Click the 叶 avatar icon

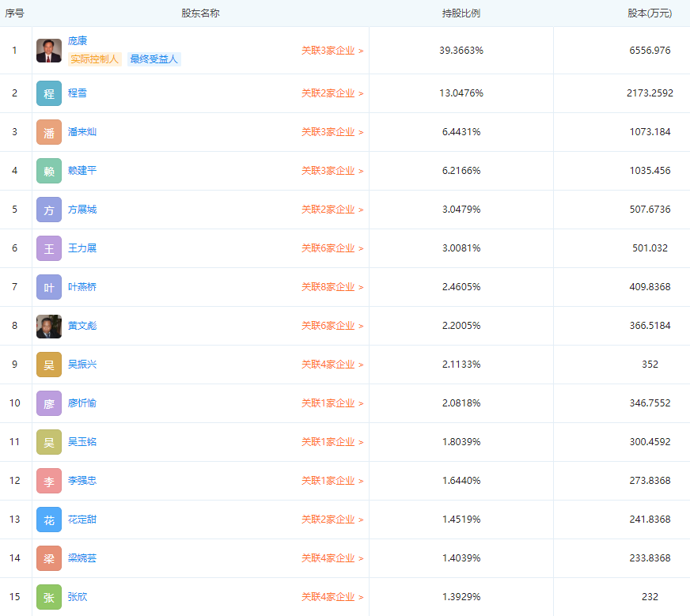click(x=49, y=287)
